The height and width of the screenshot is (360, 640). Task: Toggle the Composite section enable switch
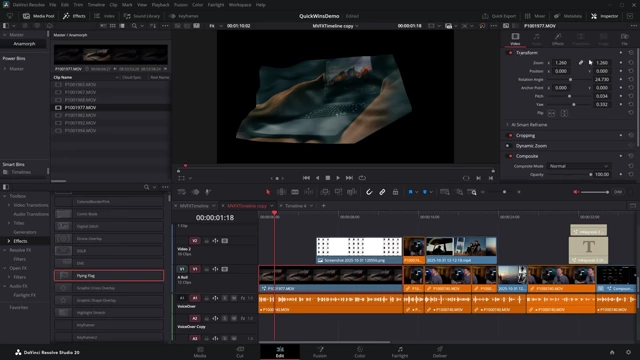point(510,156)
